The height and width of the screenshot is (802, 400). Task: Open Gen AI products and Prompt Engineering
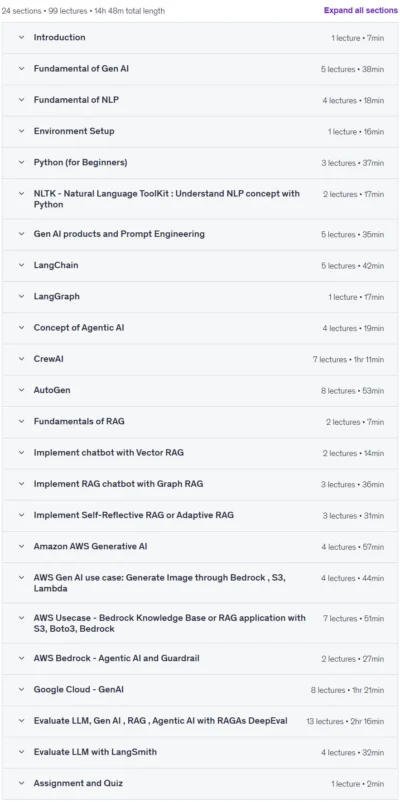point(200,234)
